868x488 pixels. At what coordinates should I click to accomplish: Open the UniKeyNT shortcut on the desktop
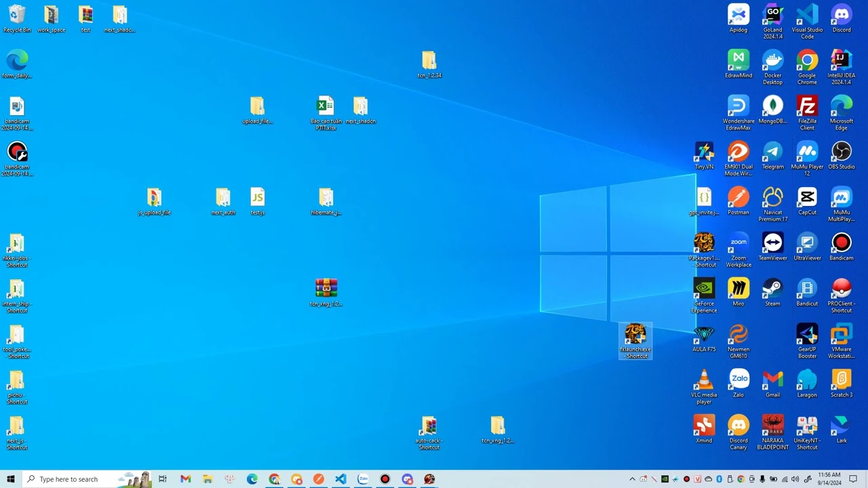(x=807, y=432)
